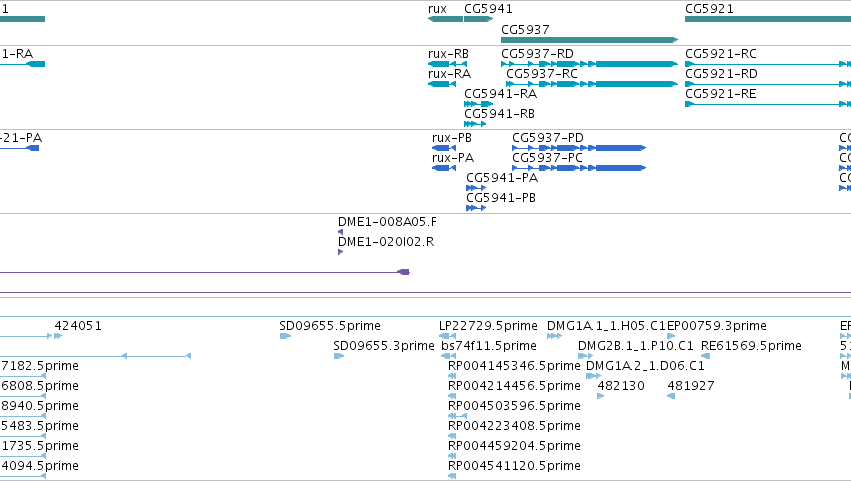Select the CG5941-RA transcript
The image size is (851, 481).
(478, 104)
